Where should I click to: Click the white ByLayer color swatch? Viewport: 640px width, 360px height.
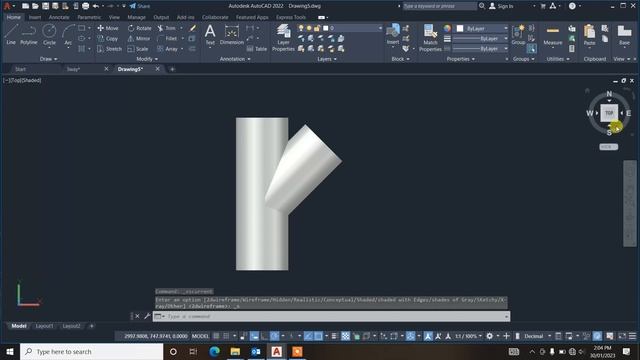(x=460, y=28)
